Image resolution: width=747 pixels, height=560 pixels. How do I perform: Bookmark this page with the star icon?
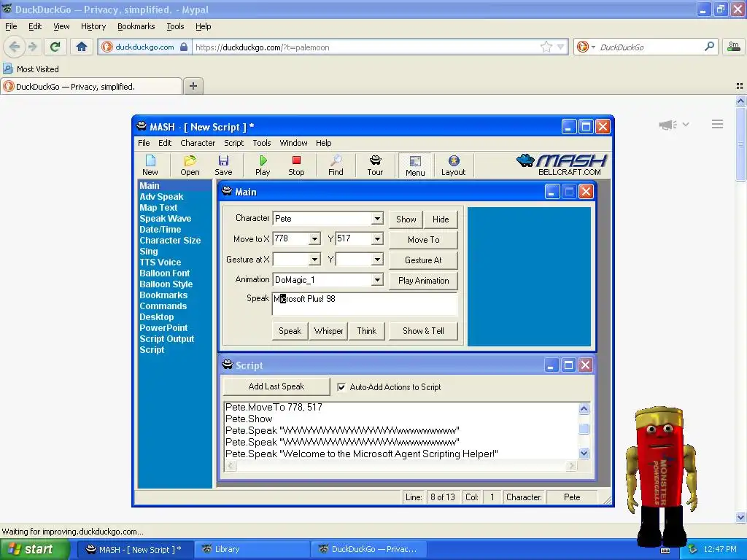click(546, 47)
